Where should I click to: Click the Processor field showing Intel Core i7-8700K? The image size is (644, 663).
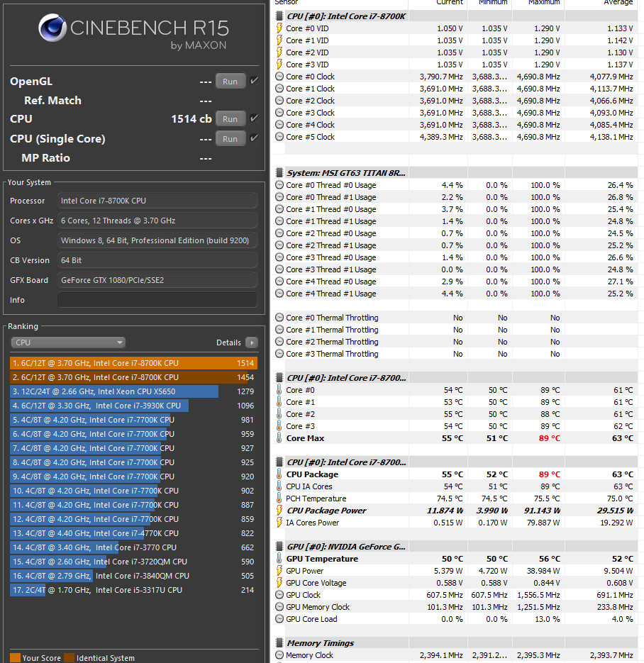coord(157,201)
